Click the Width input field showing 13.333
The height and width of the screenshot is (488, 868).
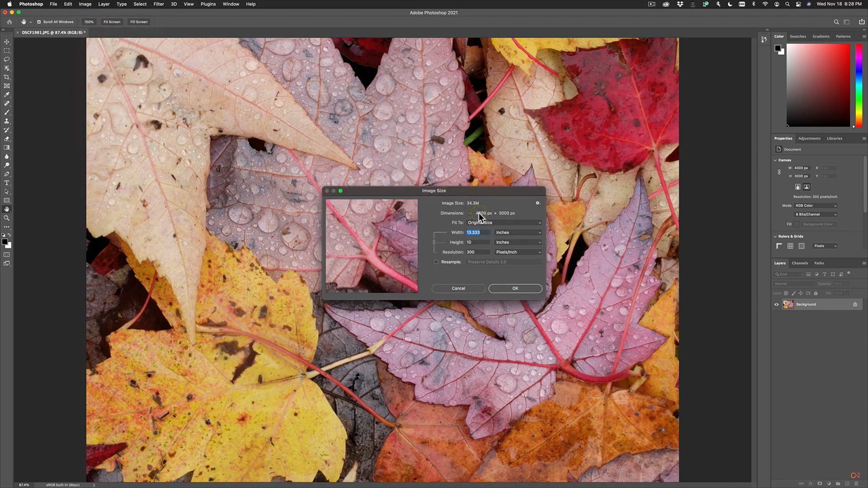(x=477, y=232)
